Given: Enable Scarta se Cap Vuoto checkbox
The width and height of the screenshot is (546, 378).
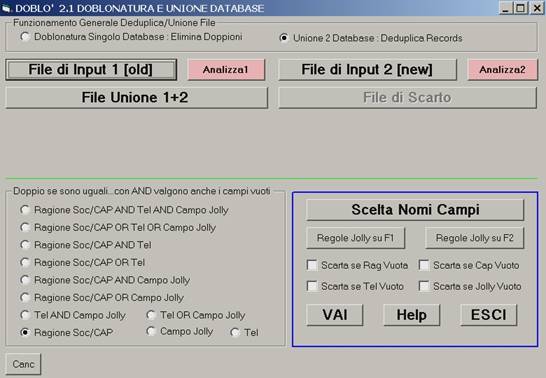Looking at the screenshot, I should (424, 265).
